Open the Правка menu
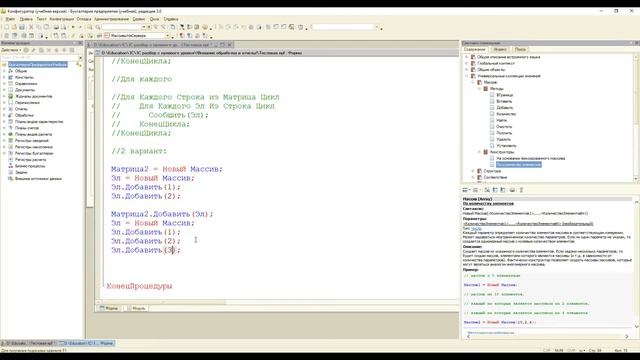640x360 pixels. pos(26,19)
